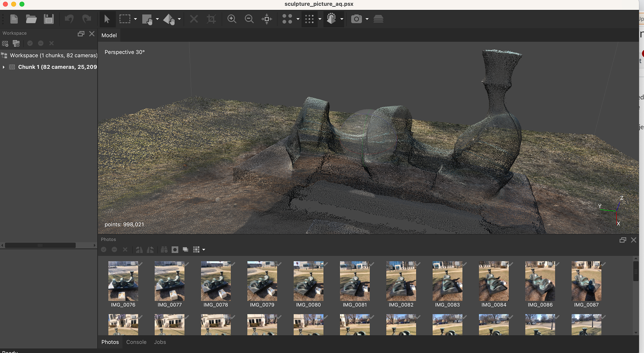Crop selection with the crop icon
The height and width of the screenshot is (353, 644).
(x=211, y=19)
